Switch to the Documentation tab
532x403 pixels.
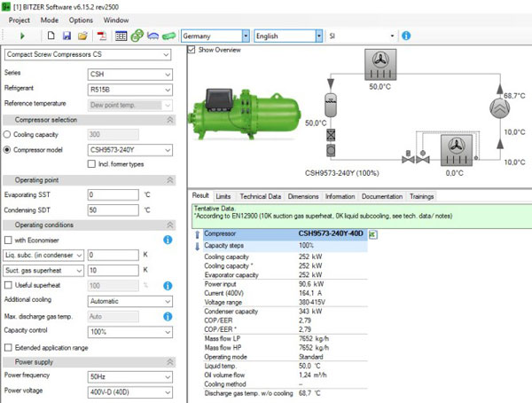click(x=382, y=196)
